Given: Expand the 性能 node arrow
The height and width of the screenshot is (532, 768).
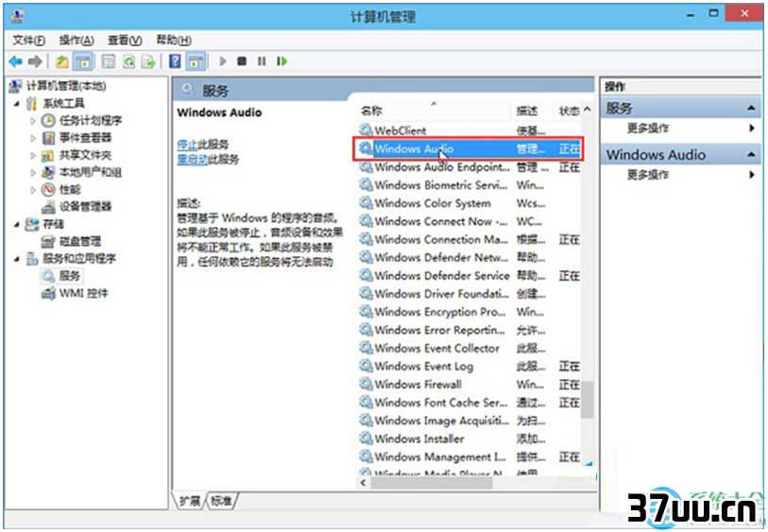Looking at the screenshot, I should click(x=33, y=190).
